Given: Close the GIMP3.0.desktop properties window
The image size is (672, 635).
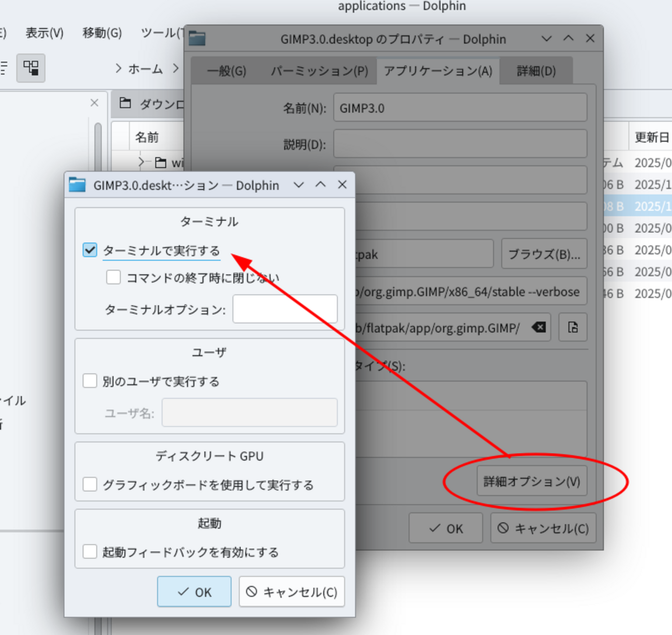Looking at the screenshot, I should 590,38.
